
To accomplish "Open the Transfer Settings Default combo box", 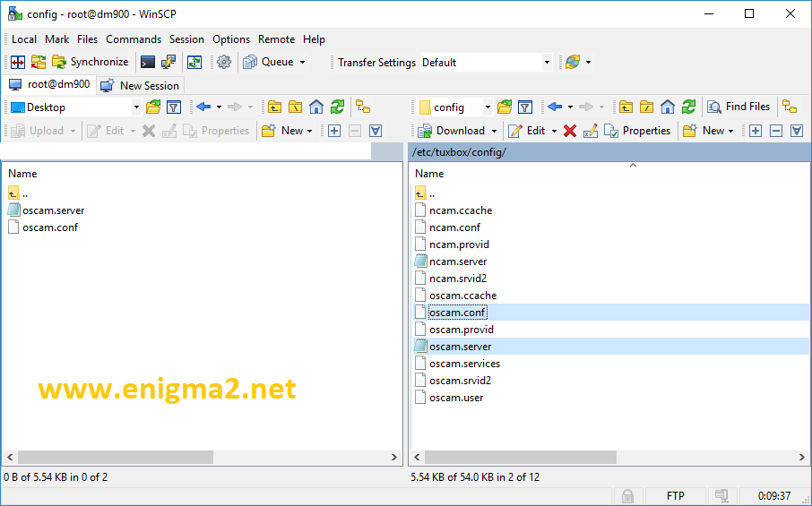I will pyautogui.click(x=486, y=63).
